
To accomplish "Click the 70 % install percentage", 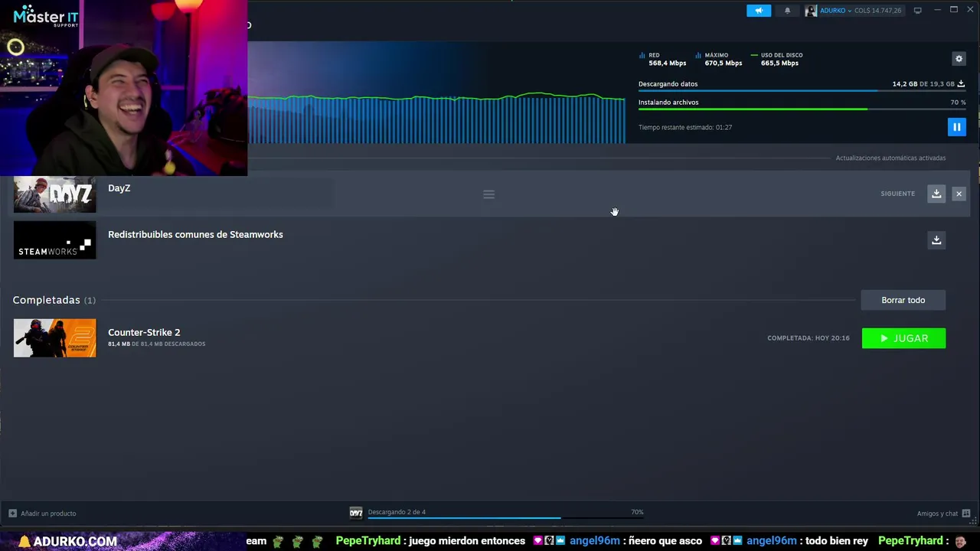I will point(958,103).
